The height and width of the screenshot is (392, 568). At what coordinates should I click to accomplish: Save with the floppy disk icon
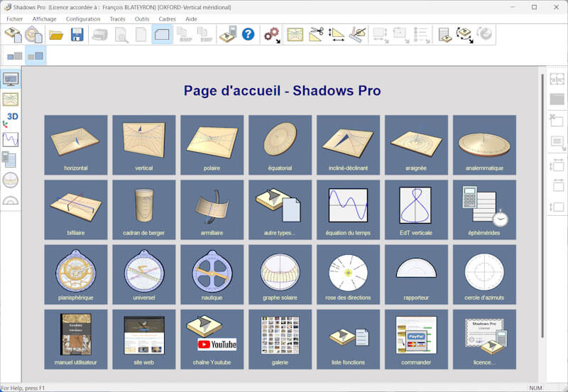(77, 35)
